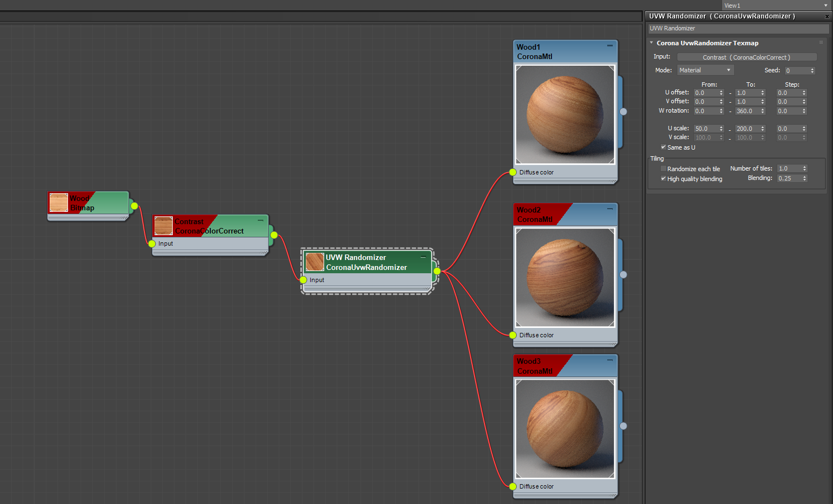Click the U offset To field
The width and height of the screenshot is (833, 504).
[747, 93]
